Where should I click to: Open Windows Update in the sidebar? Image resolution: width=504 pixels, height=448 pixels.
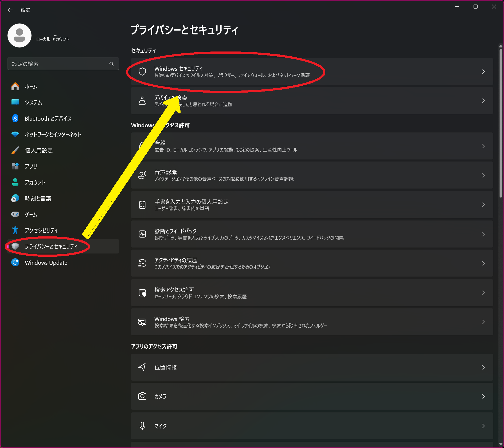46,263
